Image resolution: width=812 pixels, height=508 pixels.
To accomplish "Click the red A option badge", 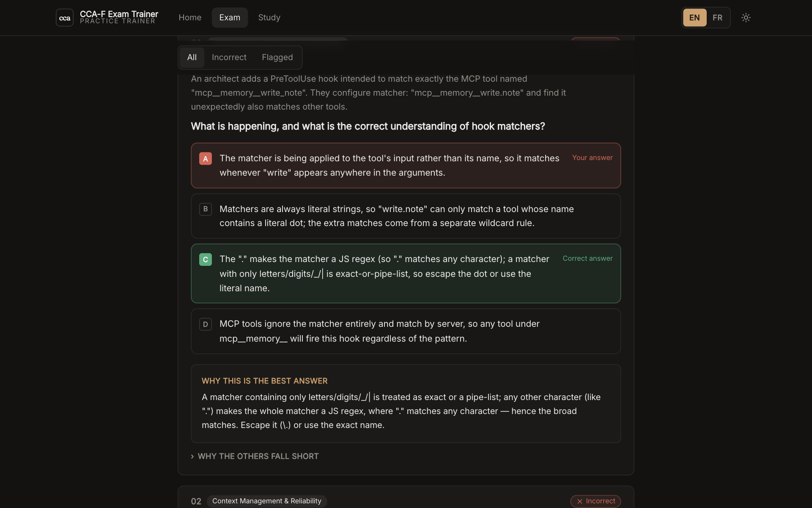I will point(206,159).
